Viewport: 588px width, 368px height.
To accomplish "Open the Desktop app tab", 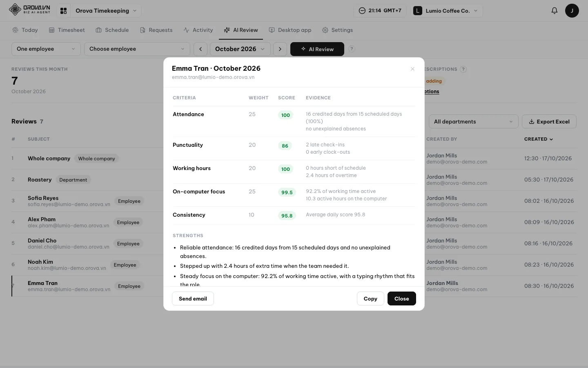I will (x=290, y=30).
